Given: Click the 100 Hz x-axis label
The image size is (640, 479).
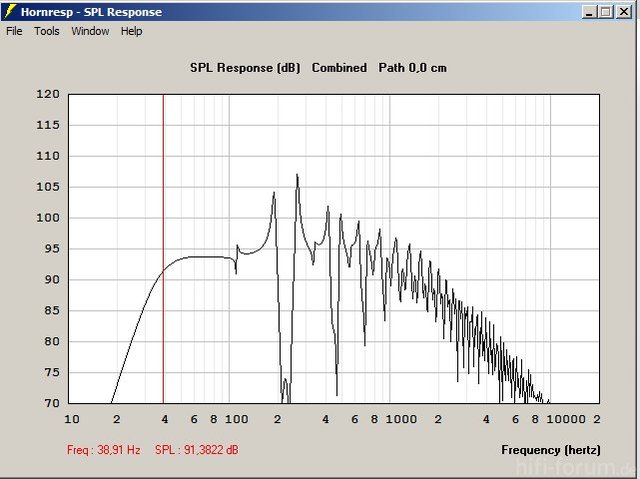Looking at the screenshot, I should coord(237,419).
